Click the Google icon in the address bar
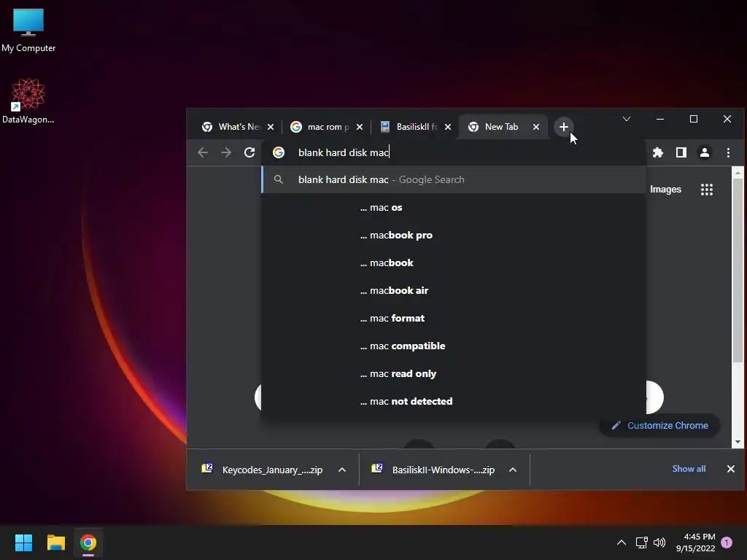747x560 pixels. point(279,152)
